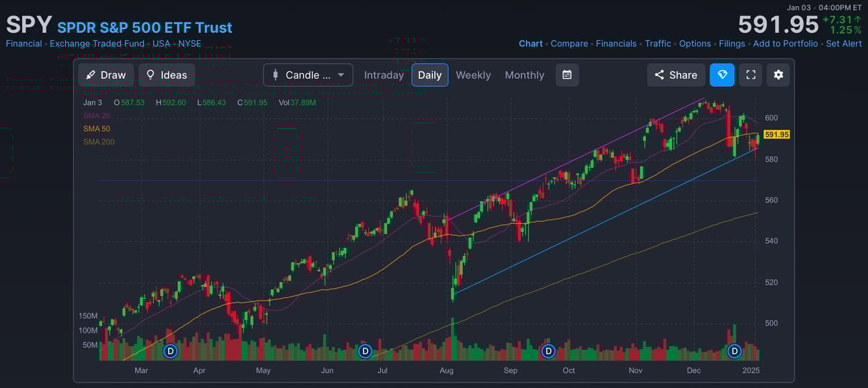Screen dimensions: 868x388
Task: Click the SMA 50 indicator label
Action: coord(97,128)
